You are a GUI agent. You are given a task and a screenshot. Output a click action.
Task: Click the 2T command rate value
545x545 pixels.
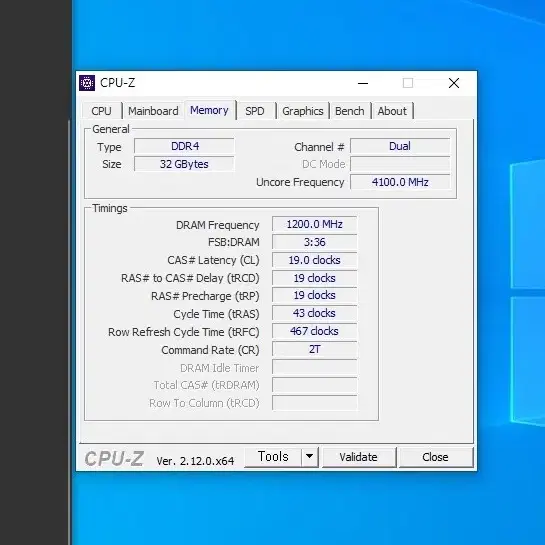[315, 349]
